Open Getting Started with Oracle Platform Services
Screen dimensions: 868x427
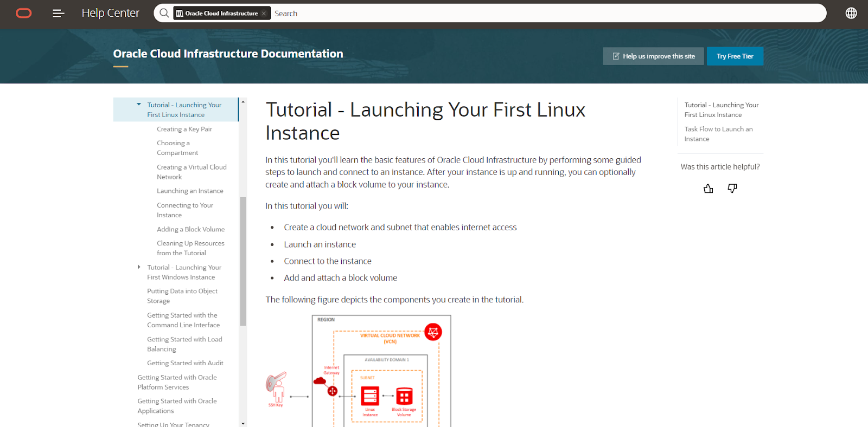click(x=177, y=382)
